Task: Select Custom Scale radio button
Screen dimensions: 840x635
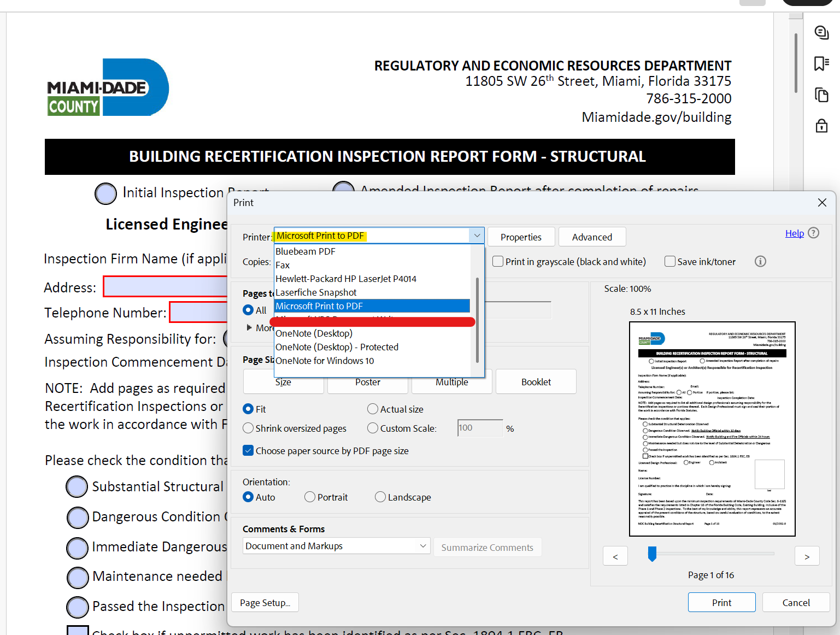Action: click(373, 428)
